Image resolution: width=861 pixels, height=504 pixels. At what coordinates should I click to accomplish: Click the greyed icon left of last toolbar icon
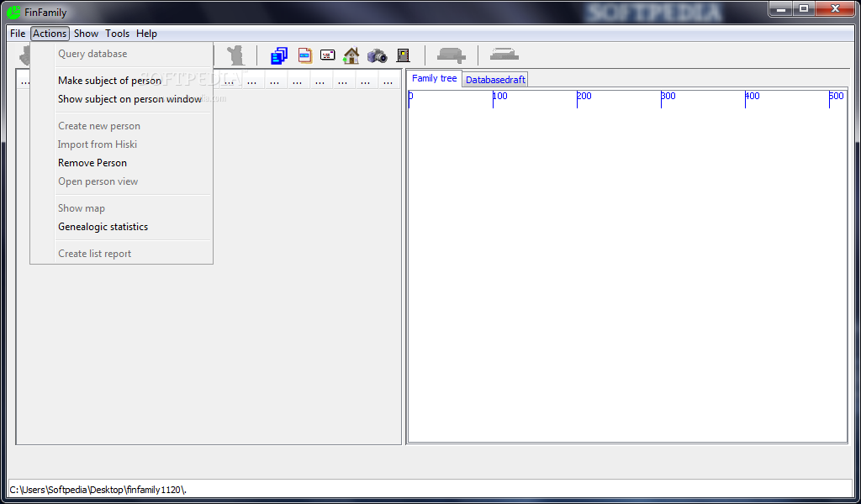pos(452,55)
